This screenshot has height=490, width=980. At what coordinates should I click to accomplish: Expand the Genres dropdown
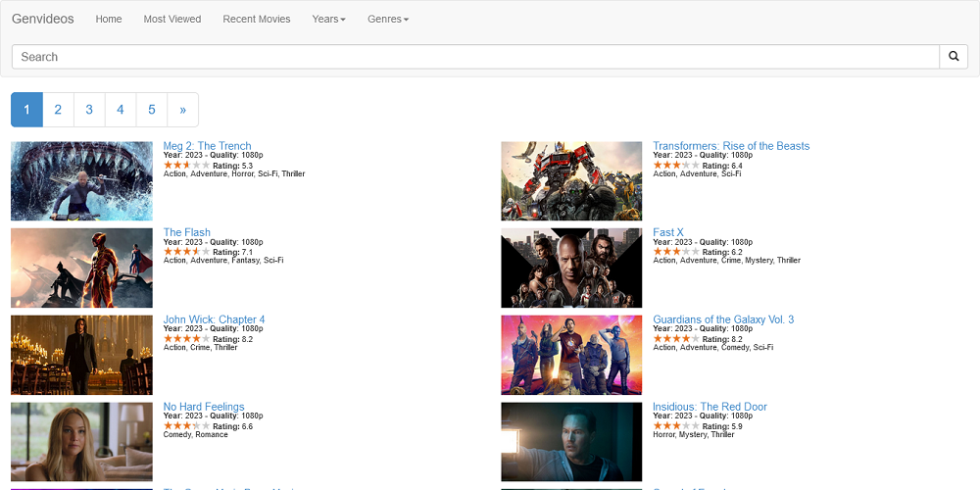click(x=388, y=19)
